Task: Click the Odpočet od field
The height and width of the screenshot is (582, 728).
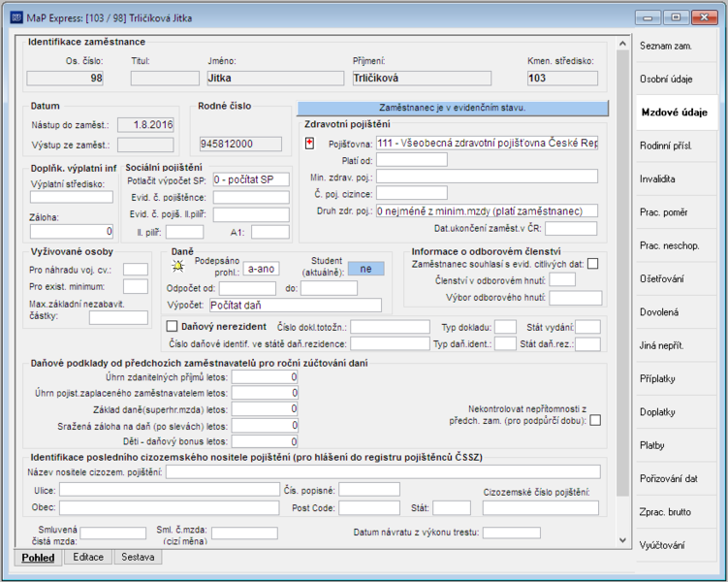Action: tap(247, 288)
